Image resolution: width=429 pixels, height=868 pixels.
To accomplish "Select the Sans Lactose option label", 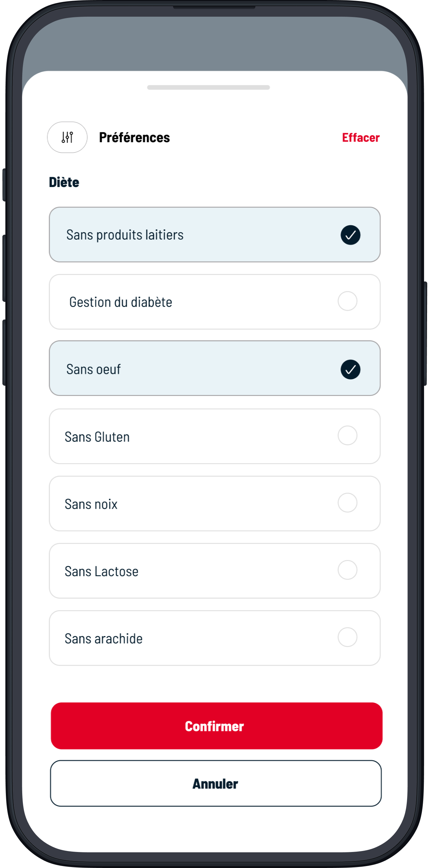I will [101, 571].
